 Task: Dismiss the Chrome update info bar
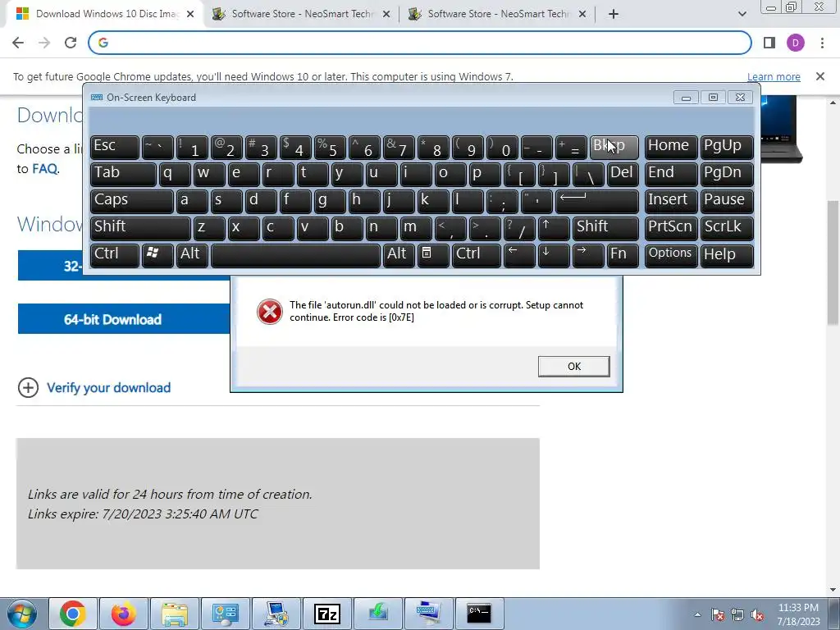[x=820, y=76]
